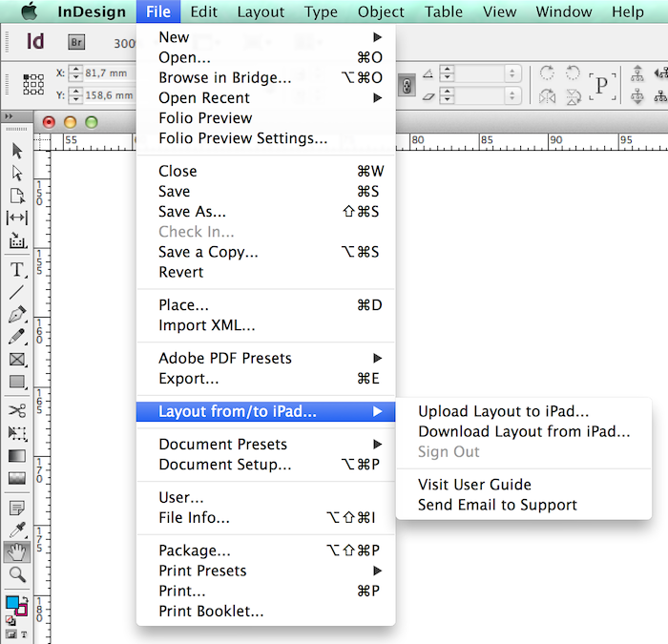Apply default fill and stroke

[10, 620]
